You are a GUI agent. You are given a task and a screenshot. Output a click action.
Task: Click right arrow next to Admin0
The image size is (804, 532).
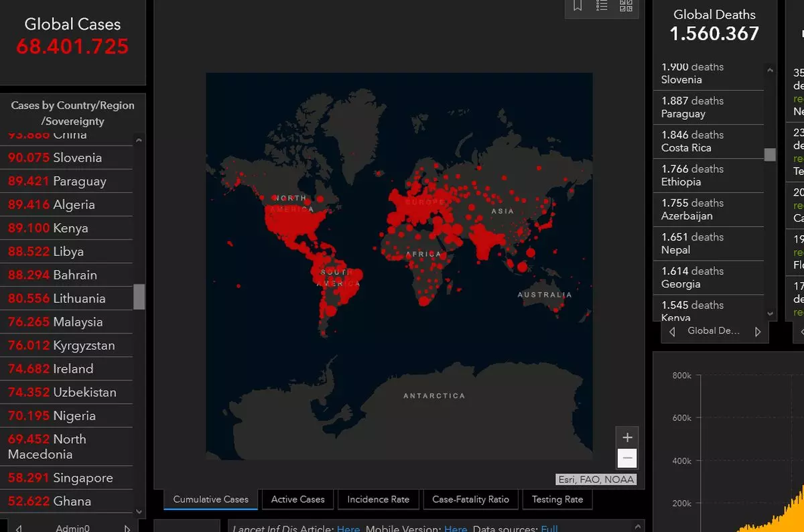127,528
